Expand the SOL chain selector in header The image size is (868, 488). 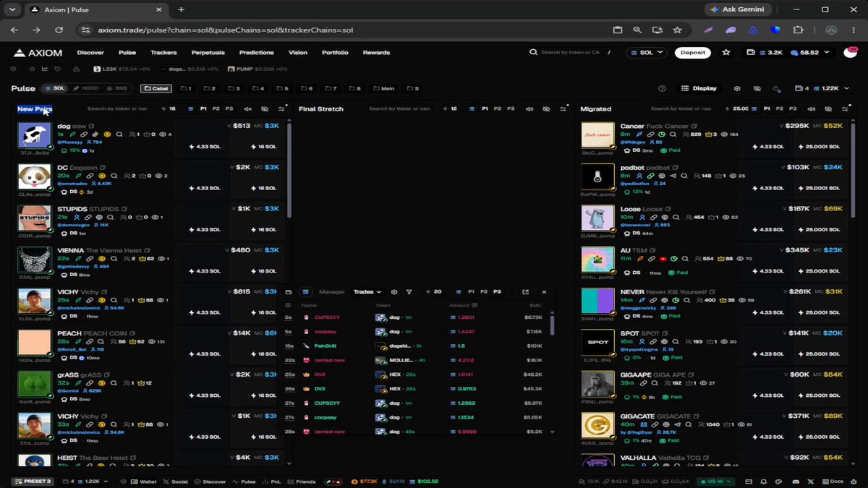(x=646, y=53)
